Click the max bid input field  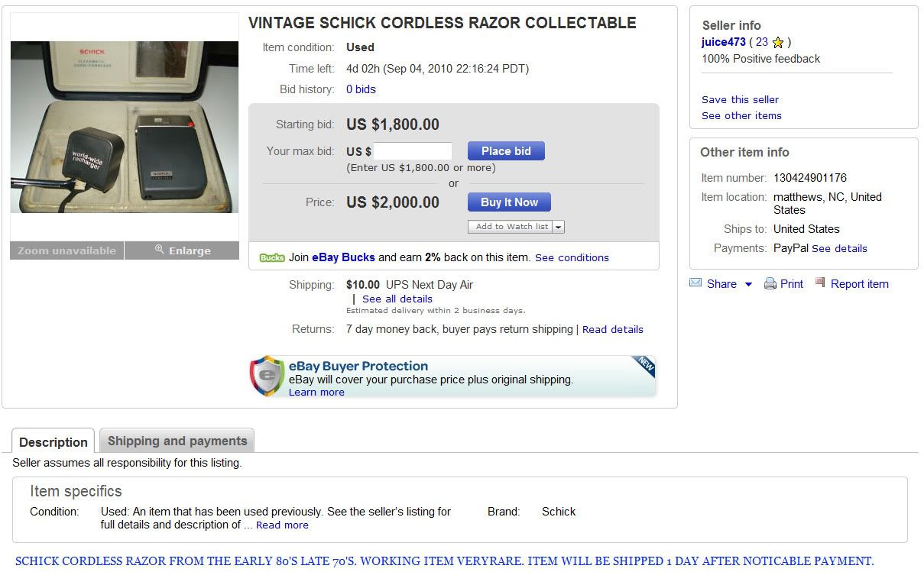[413, 151]
